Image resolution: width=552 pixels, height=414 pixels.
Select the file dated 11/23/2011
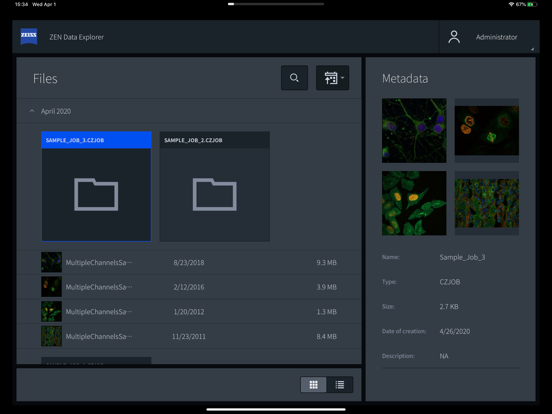pyautogui.click(x=189, y=337)
